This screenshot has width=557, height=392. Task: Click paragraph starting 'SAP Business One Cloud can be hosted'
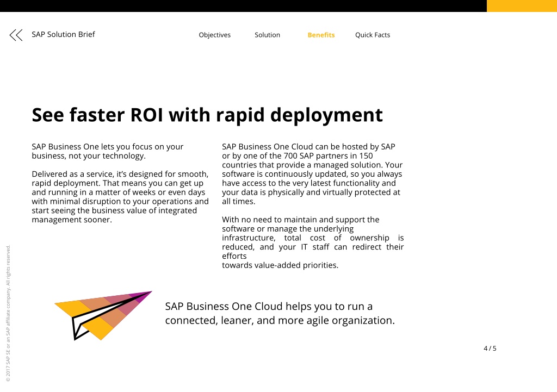[x=312, y=174]
